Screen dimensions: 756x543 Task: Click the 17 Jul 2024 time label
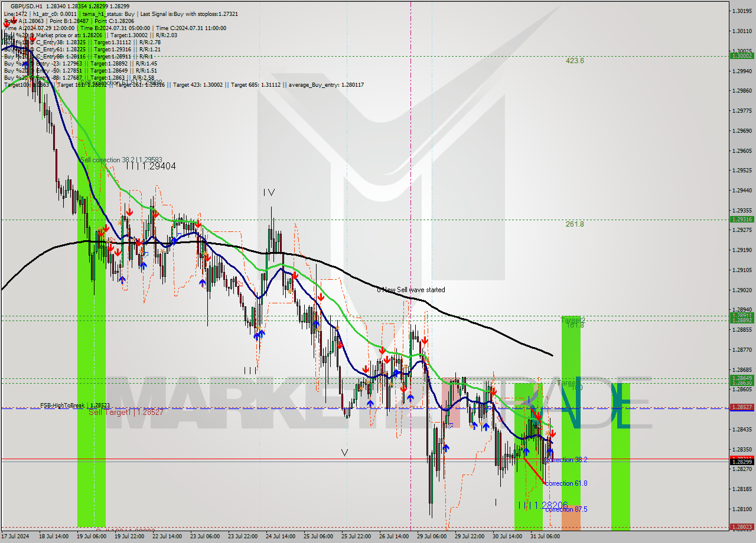point(14,537)
